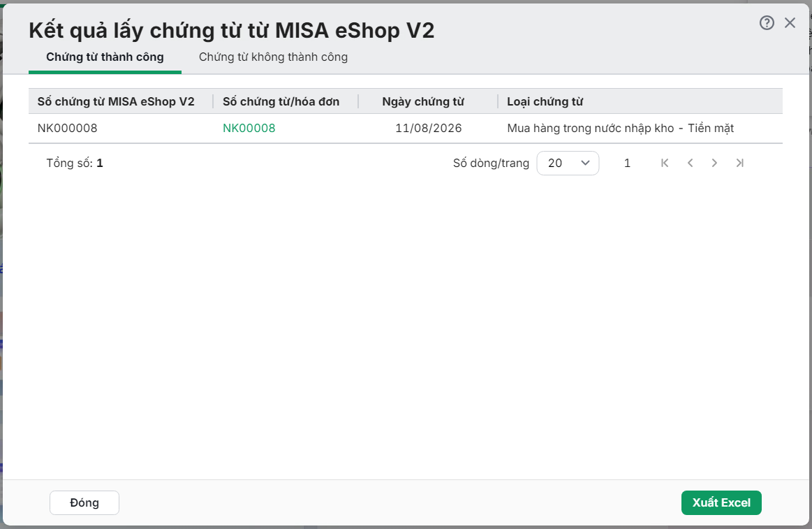The height and width of the screenshot is (529, 812).
Task: Open the help question mark icon
Action: (767, 23)
